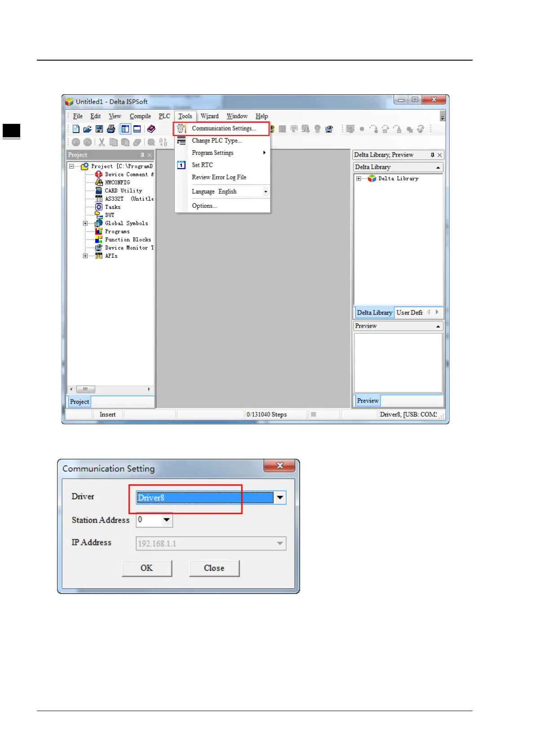The image size is (535, 756).
Task: Close the Communication Setting dialog with X
Action: [279, 466]
